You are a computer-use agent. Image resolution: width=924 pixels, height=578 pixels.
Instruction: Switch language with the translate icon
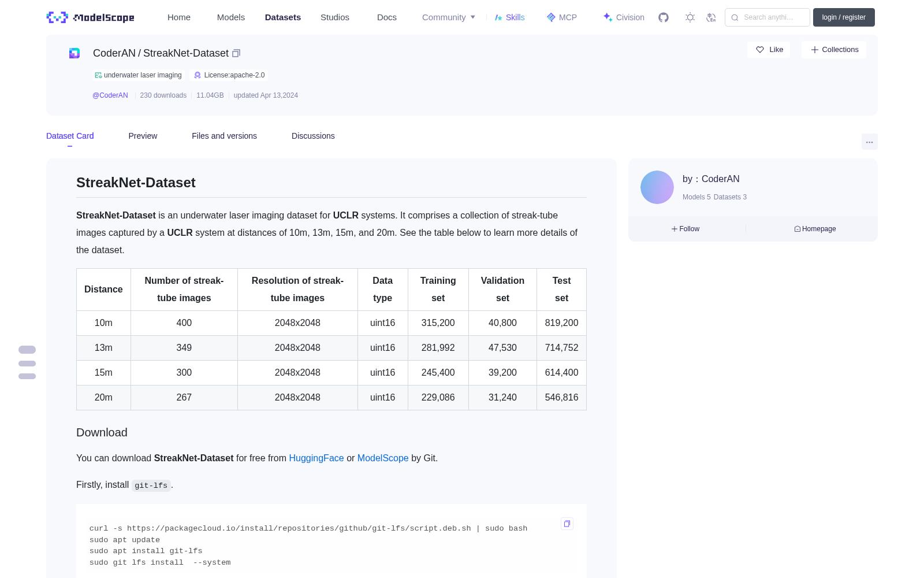coord(711,17)
